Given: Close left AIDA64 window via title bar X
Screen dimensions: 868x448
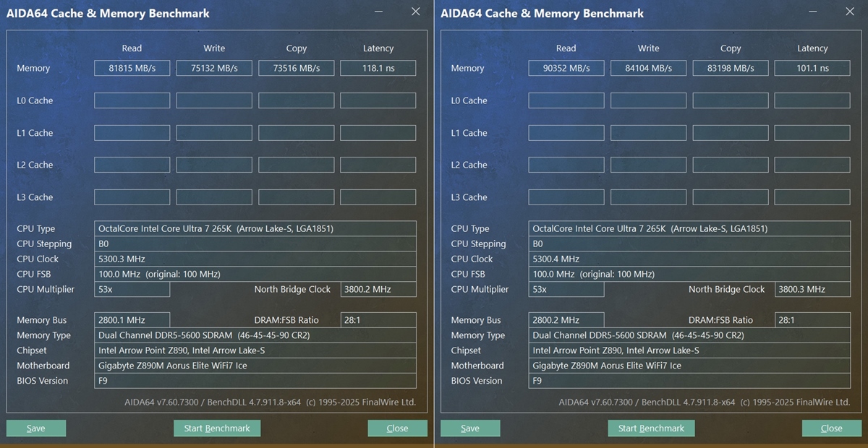Looking at the screenshot, I should coord(415,12).
